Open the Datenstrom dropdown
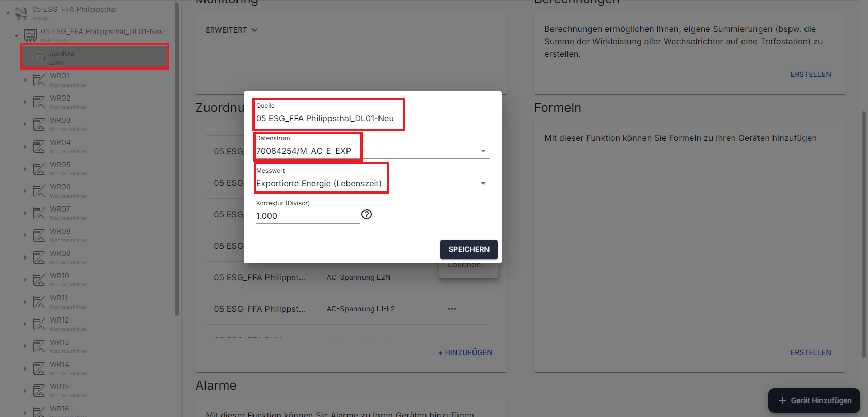The width and height of the screenshot is (868, 417). coord(483,151)
